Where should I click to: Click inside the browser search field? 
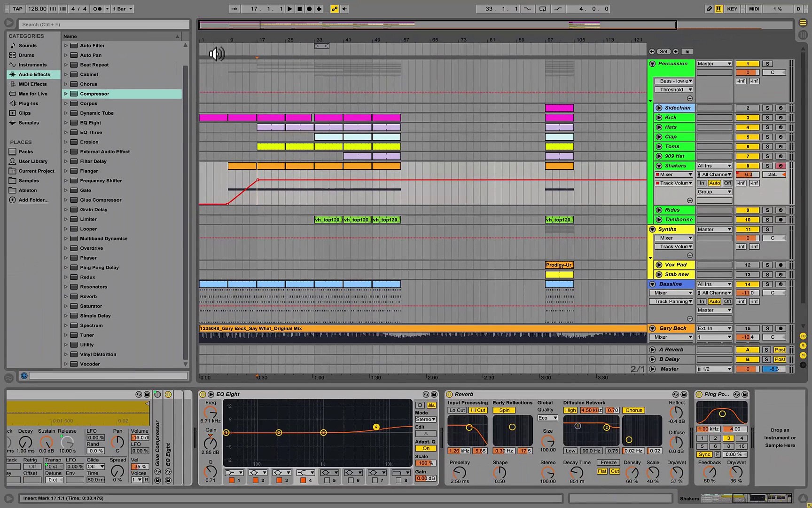pos(104,24)
